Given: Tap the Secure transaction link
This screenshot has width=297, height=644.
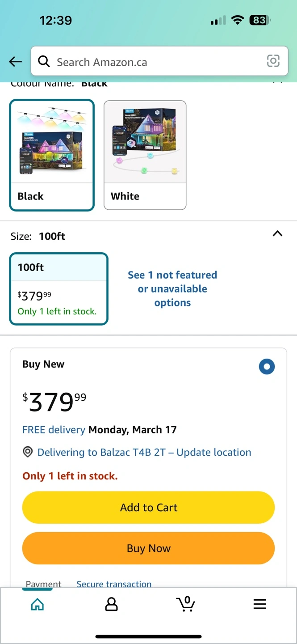Looking at the screenshot, I should pos(114,584).
